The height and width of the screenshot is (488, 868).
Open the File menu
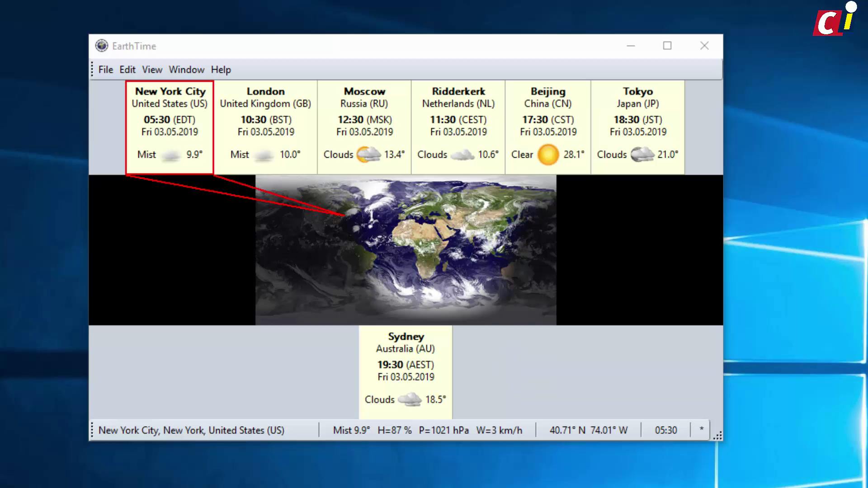click(x=106, y=70)
